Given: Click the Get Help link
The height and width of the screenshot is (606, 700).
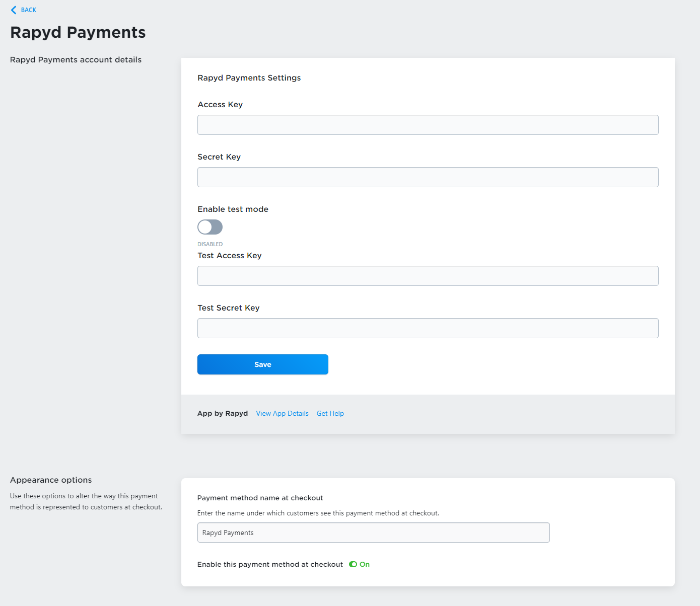Looking at the screenshot, I should [330, 413].
